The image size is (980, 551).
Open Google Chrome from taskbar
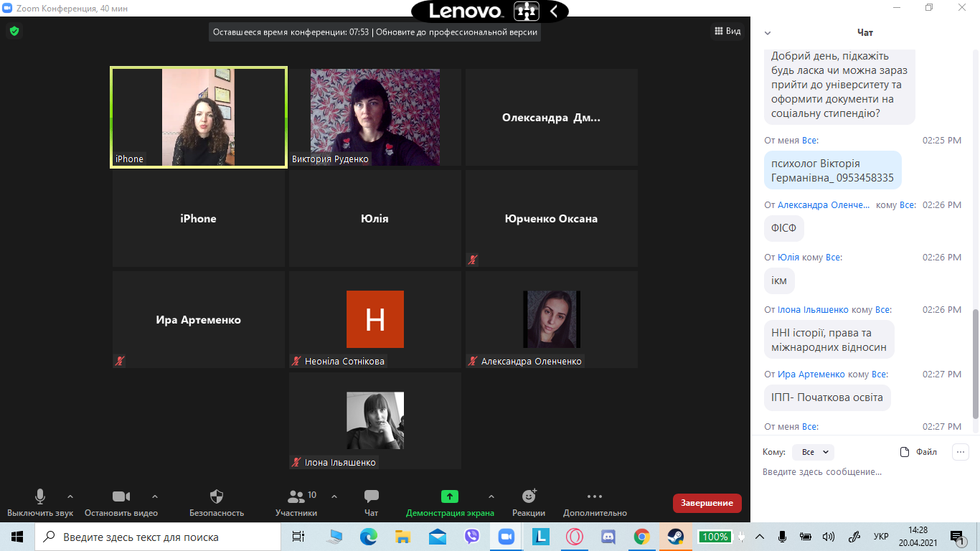[642, 537]
